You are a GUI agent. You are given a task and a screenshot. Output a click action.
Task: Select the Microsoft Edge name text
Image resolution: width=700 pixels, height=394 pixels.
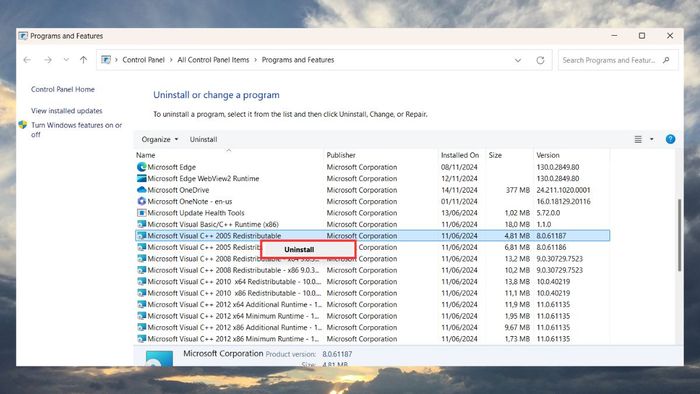(171, 167)
